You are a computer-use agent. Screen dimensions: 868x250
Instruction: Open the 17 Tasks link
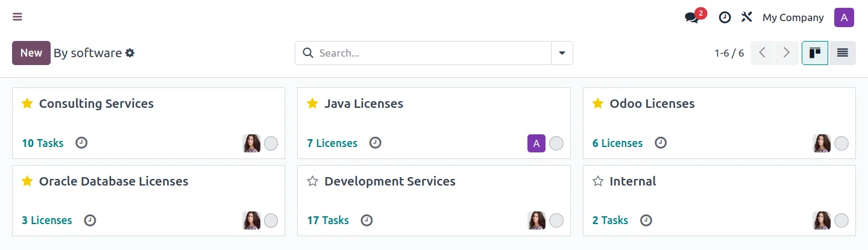click(x=328, y=220)
